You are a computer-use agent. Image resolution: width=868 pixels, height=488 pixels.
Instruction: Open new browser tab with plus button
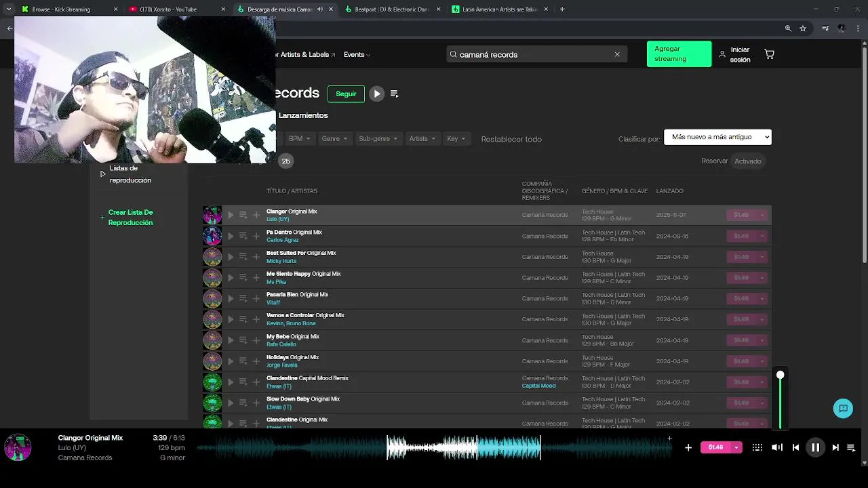tap(562, 9)
